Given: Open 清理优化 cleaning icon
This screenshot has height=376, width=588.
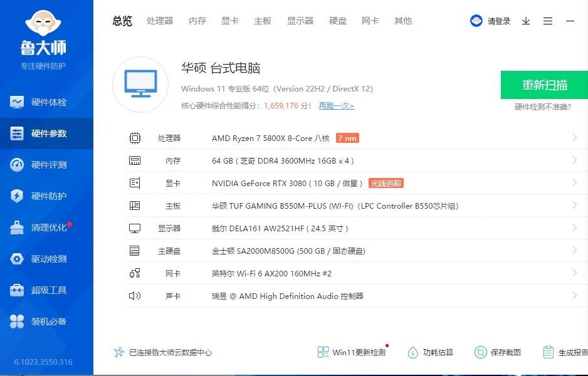Looking at the screenshot, I should [17, 227].
